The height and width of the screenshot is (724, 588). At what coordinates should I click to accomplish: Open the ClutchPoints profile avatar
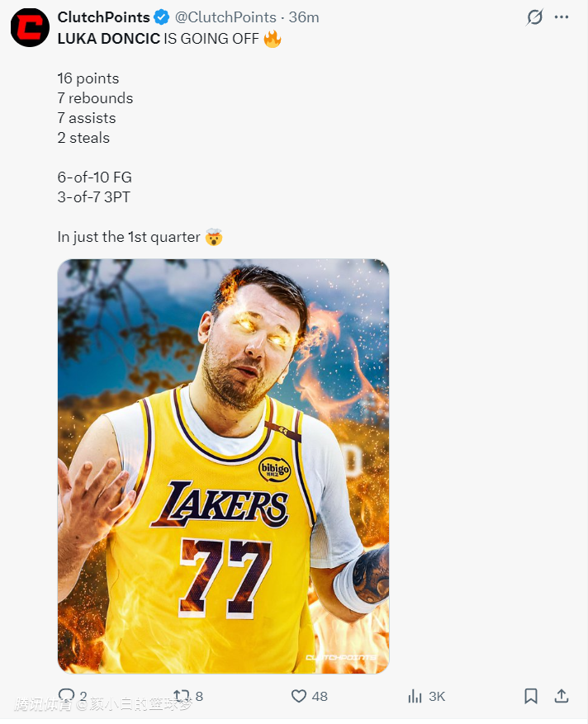(x=30, y=27)
